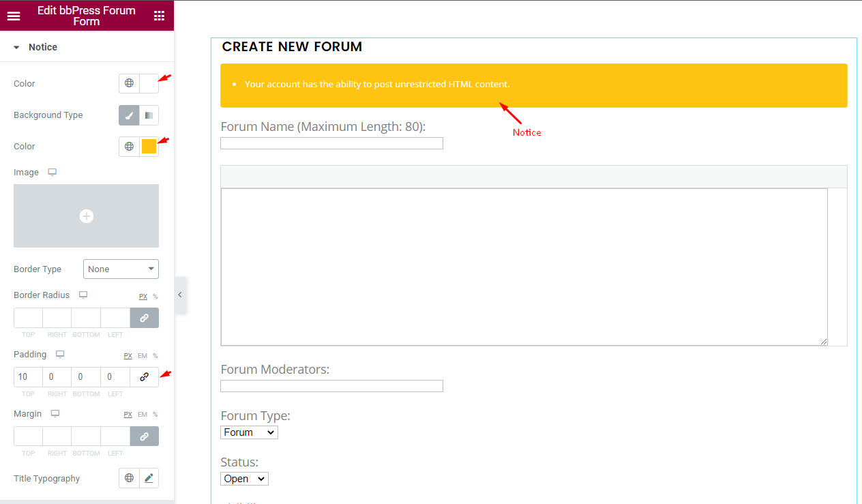862x504 pixels.
Task: Select the classic Background Type brush
Action: coord(129,115)
